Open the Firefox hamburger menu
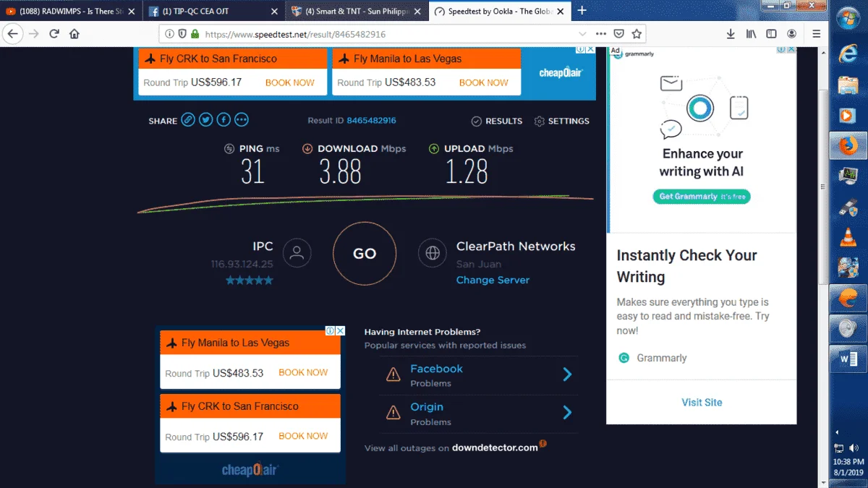The width and height of the screenshot is (868, 488). tap(816, 34)
